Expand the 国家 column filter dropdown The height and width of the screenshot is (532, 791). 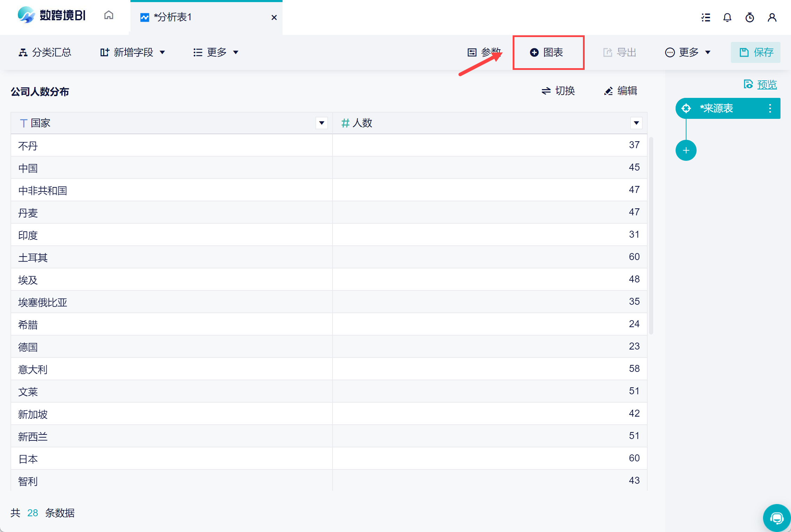click(x=321, y=123)
